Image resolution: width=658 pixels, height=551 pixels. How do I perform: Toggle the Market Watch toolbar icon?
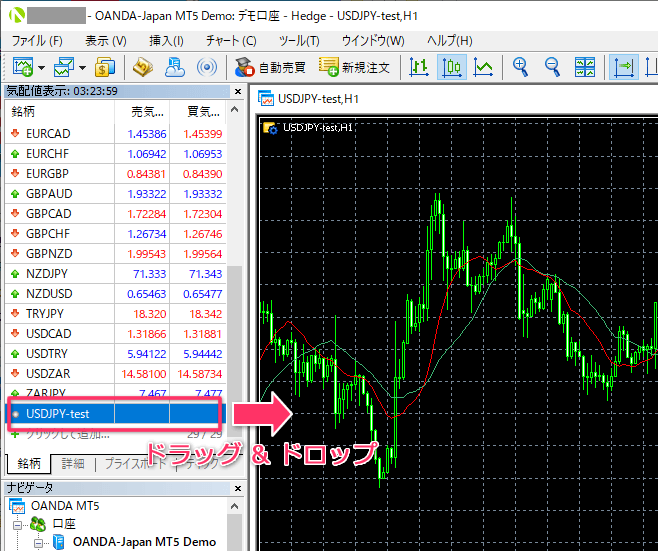[x=143, y=67]
